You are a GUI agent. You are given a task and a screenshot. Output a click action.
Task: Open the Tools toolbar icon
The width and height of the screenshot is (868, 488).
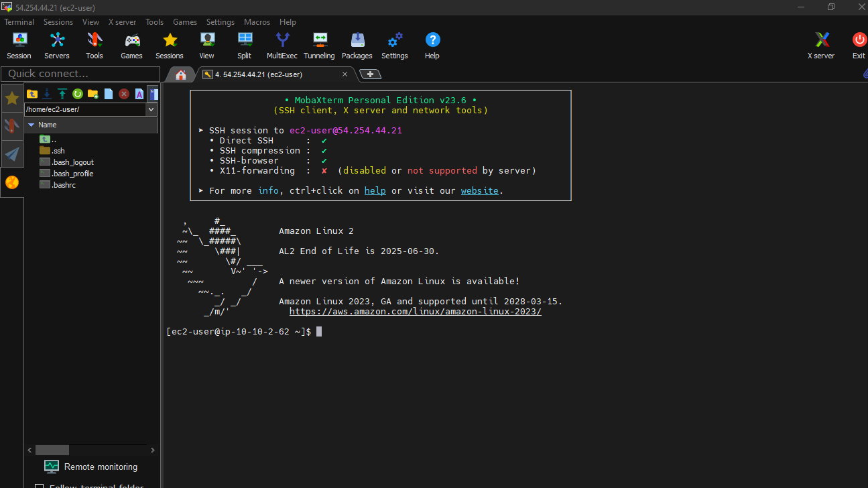point(95,46)
